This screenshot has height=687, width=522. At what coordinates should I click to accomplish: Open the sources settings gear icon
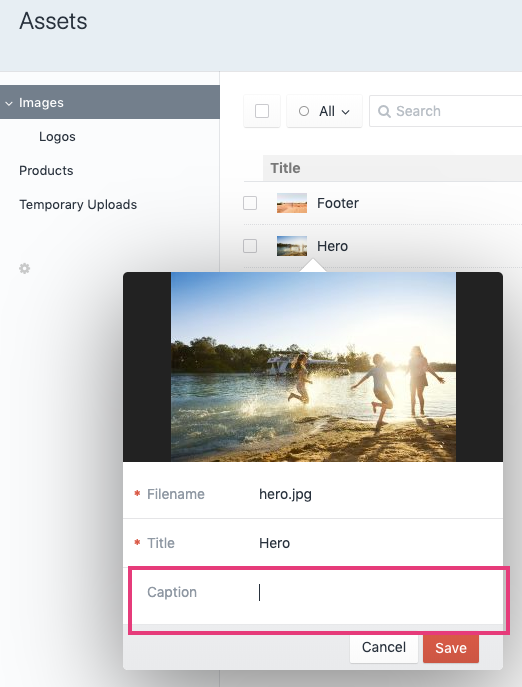(25, 269)
